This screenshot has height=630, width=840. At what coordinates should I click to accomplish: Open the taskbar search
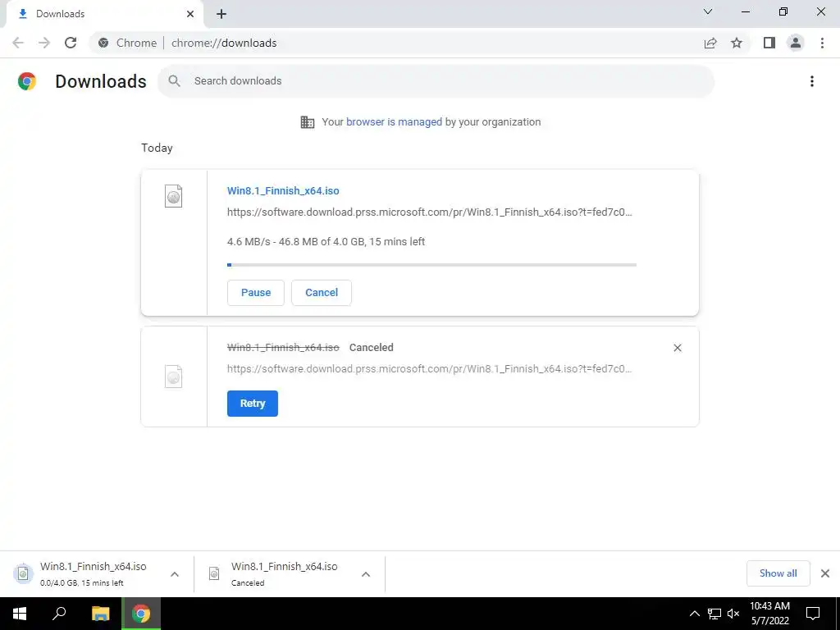point(59,614)
